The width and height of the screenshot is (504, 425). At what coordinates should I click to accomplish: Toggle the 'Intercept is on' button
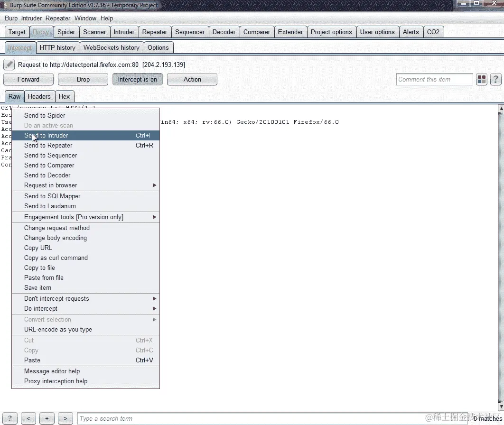click(x=137, y=79)
